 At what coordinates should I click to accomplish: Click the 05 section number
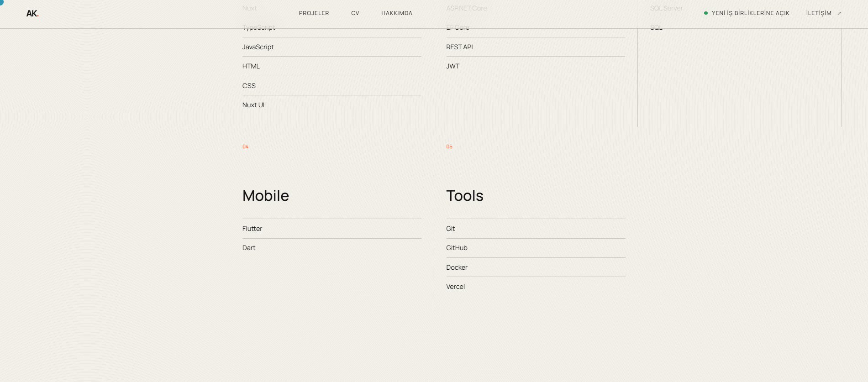(x=449, y=147)
